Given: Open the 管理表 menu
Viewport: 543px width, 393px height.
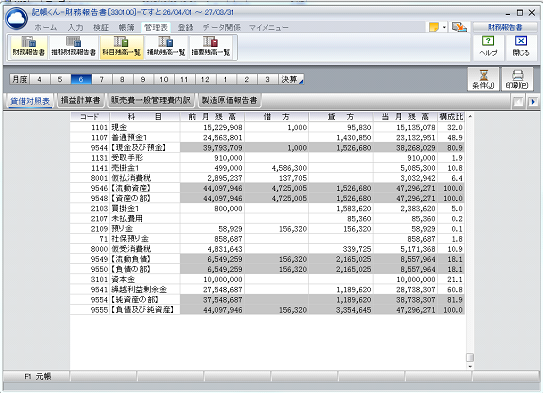Looking at the screenshot, I should coord(156,27).
